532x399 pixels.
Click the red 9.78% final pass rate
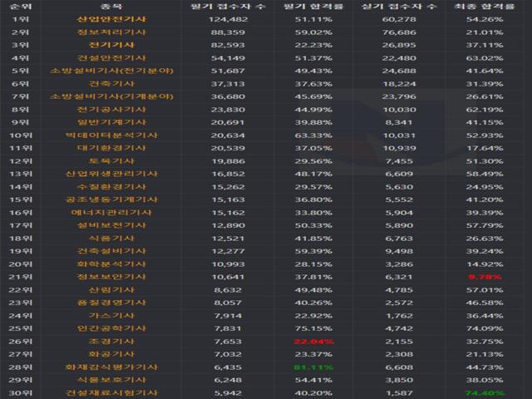tap(484, 277)
